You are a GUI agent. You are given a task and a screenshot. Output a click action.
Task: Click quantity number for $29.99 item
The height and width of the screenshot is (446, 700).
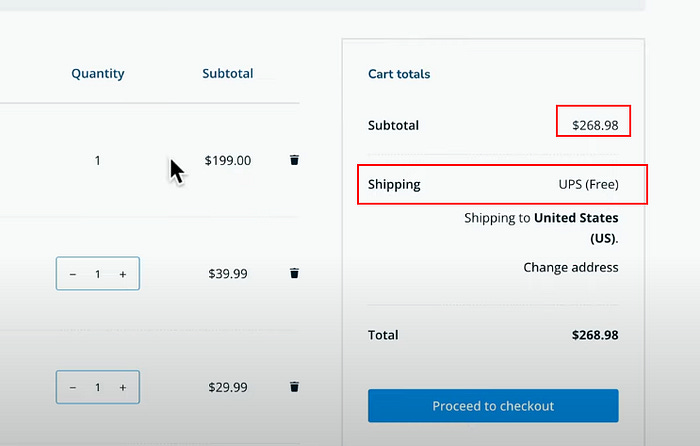tap(98, 387)
